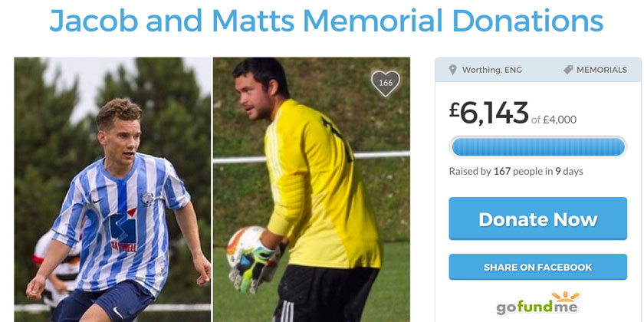Click Share on Facebook button

(x=537, y=267)
